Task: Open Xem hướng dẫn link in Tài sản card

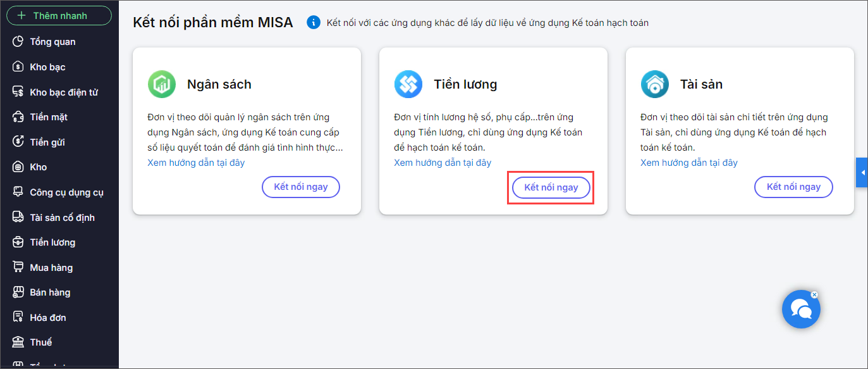Action: 689,163
